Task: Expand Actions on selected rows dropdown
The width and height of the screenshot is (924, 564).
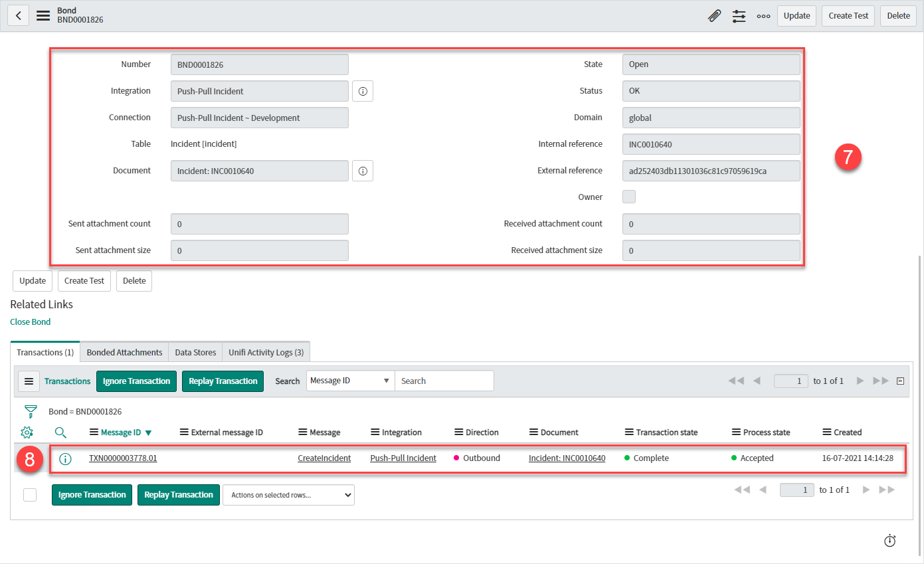Action: 288,495
